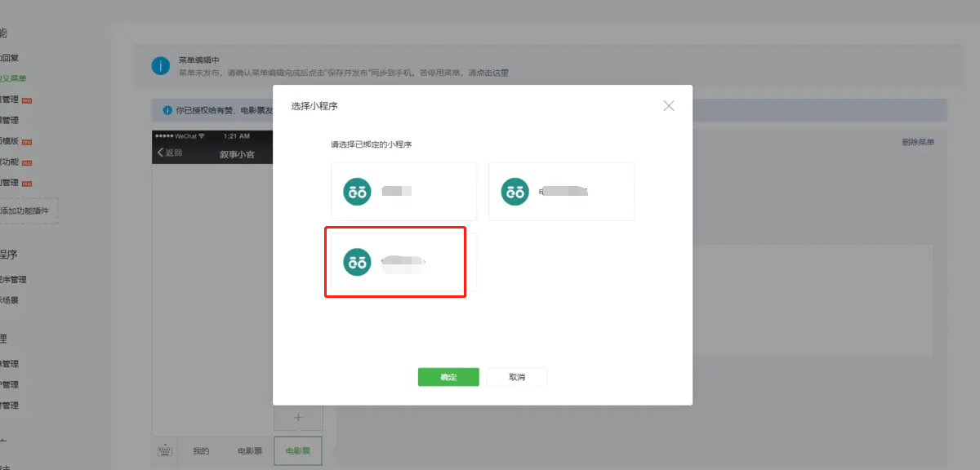Open 添加功能插件 in the sidebar

click(x=26, y=211)
